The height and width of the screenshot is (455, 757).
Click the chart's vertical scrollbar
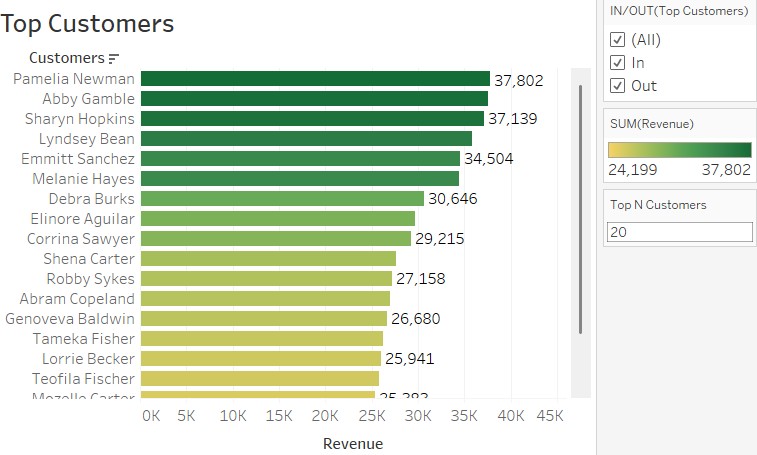point(580,210)
